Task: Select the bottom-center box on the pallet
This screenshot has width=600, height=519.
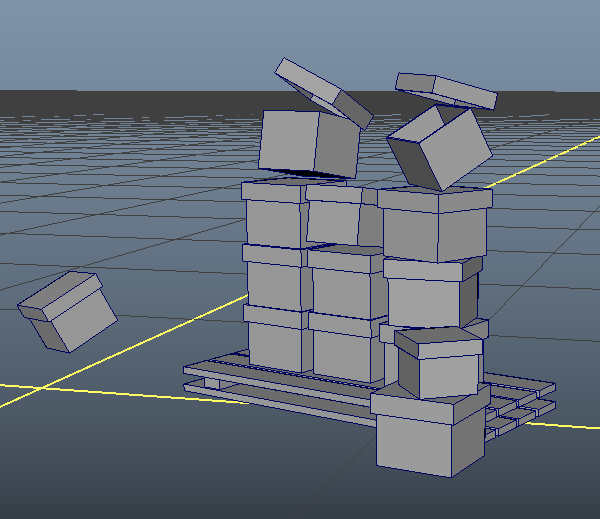Action: tap(346, 348)
